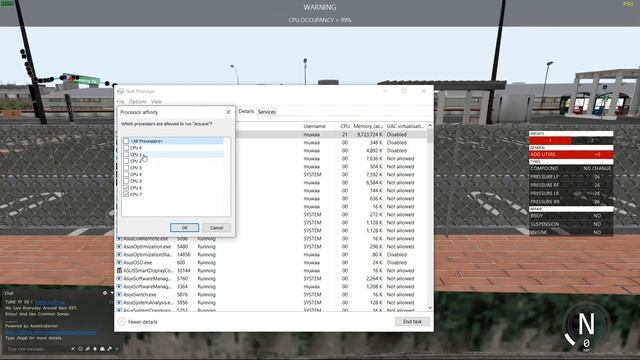Select the PRESSURE RF row

click(x=571, y=185)
